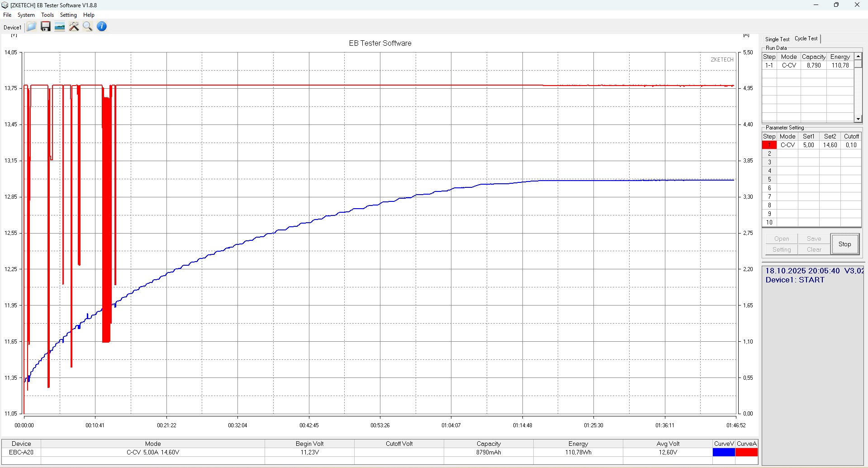This screenshot has width=868, height=468.
Task: Click the blue info about icon
Action: pos(102,27)
